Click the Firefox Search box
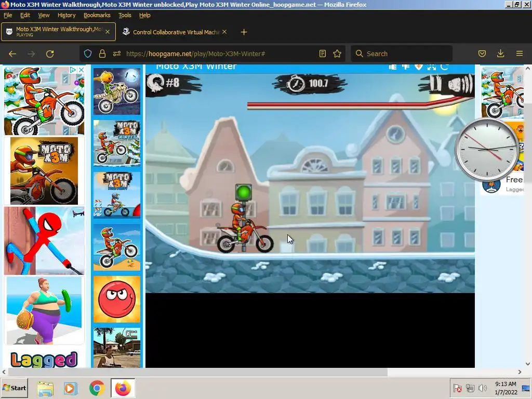 point(402,54)
